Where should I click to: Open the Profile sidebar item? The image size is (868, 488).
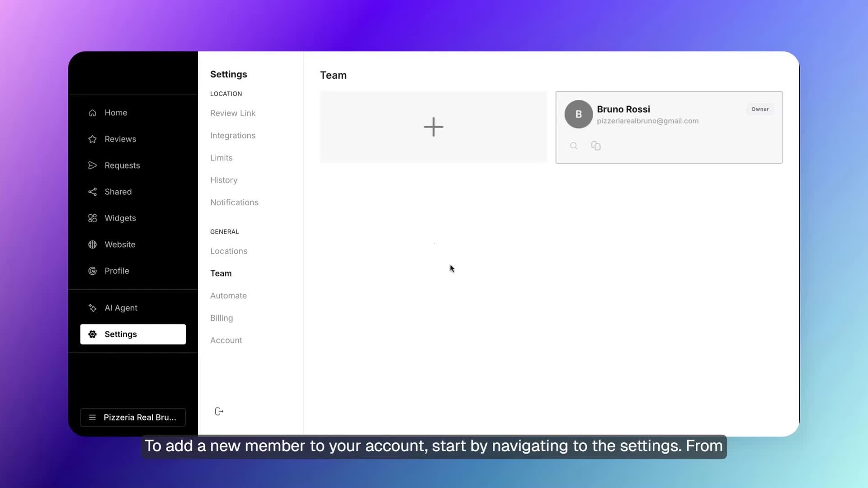click(117, 271)
